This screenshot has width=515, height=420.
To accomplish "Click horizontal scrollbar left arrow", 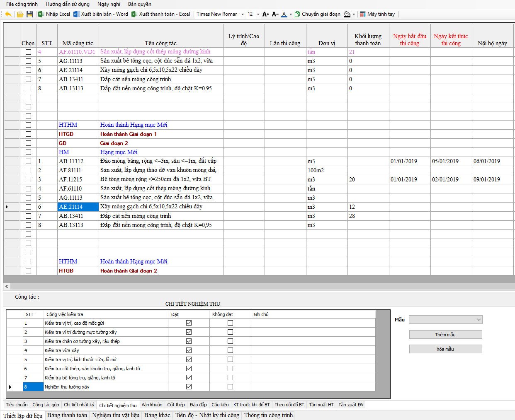I will pyautogui.click(x=7, y=286).
